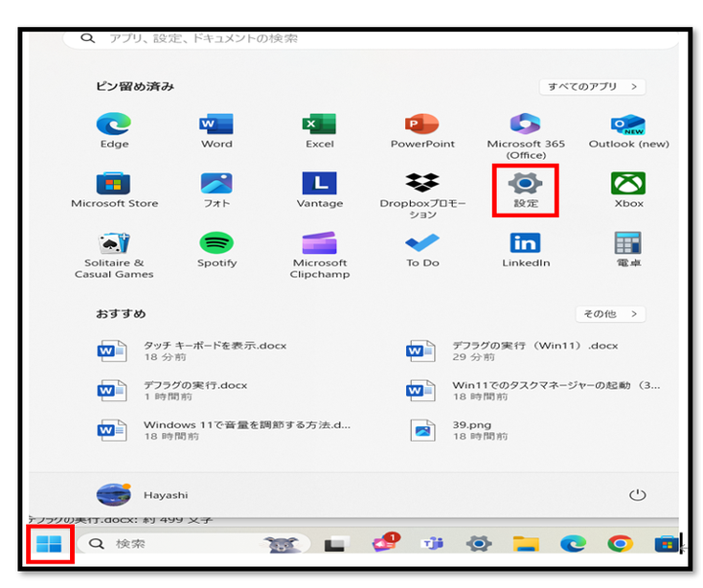Open Solitaire & Casual Games
This screenshot has height=588, width=703.
coord(114,255)
